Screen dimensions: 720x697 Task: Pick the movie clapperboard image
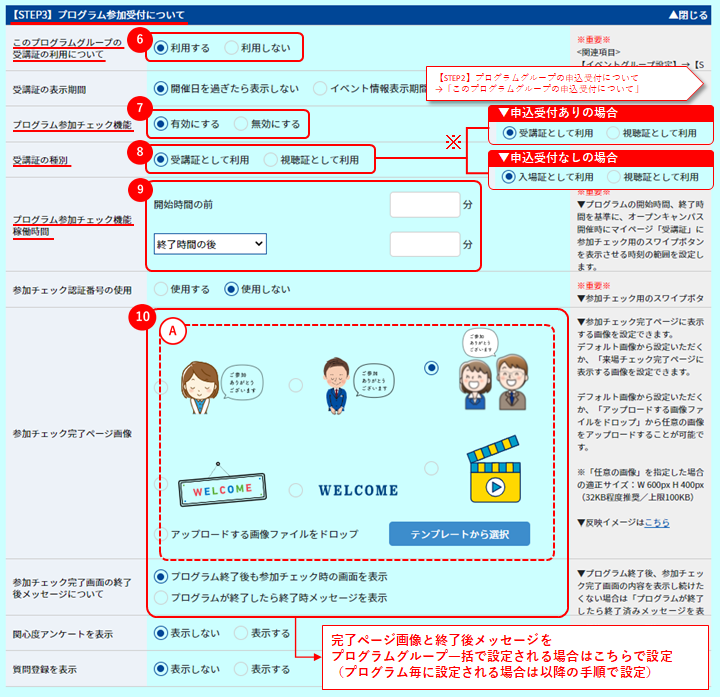pos(495,469)
